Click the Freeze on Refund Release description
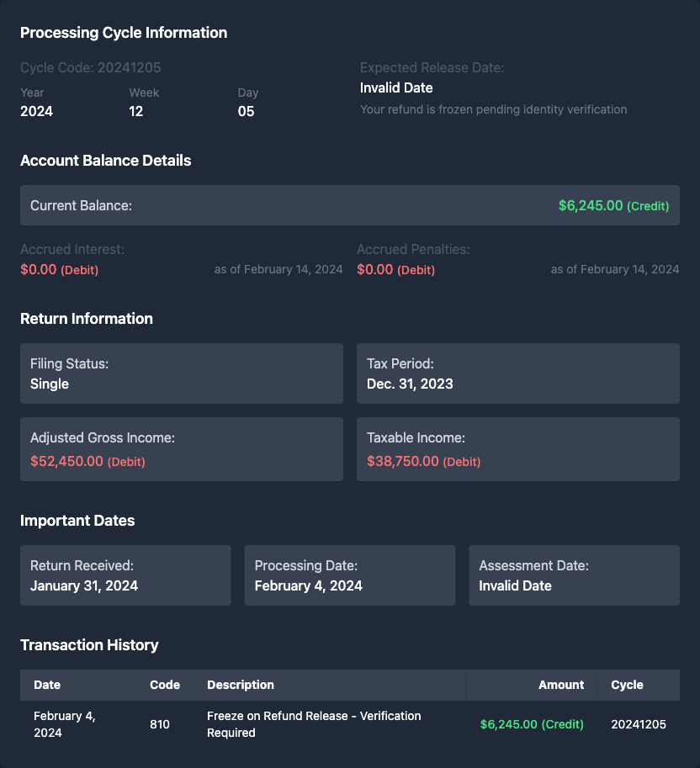 (314, 724)
